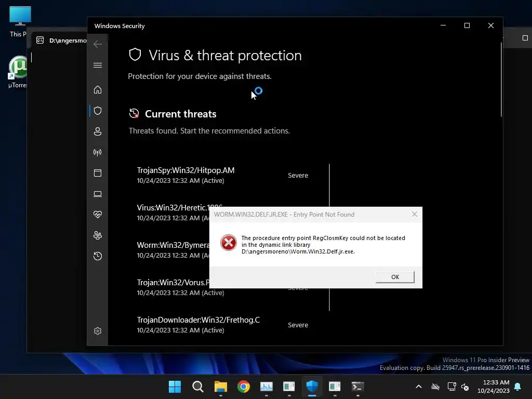Select the Virus & threat protection shield icon
Screen dimensions: 532x399
point(97,111)
